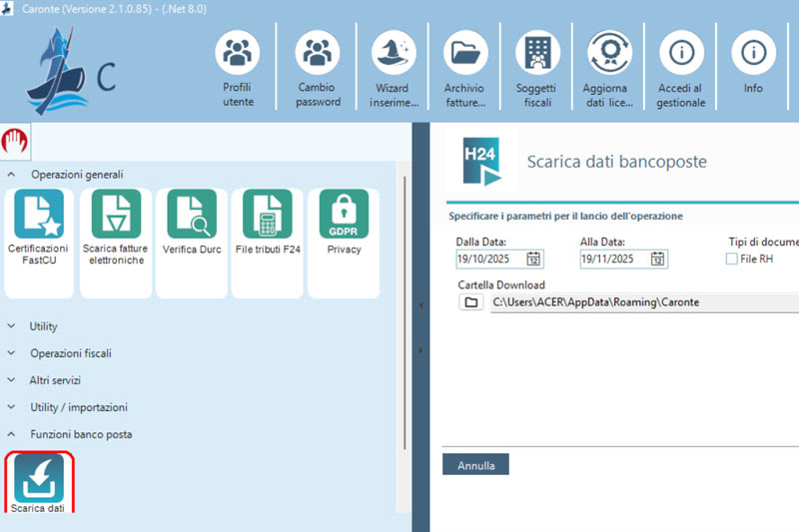Image resolution: width=799 pixels, height=532 pixels.
Task: Expand the Operazioni fiscali section
Action: coord(13,353)
